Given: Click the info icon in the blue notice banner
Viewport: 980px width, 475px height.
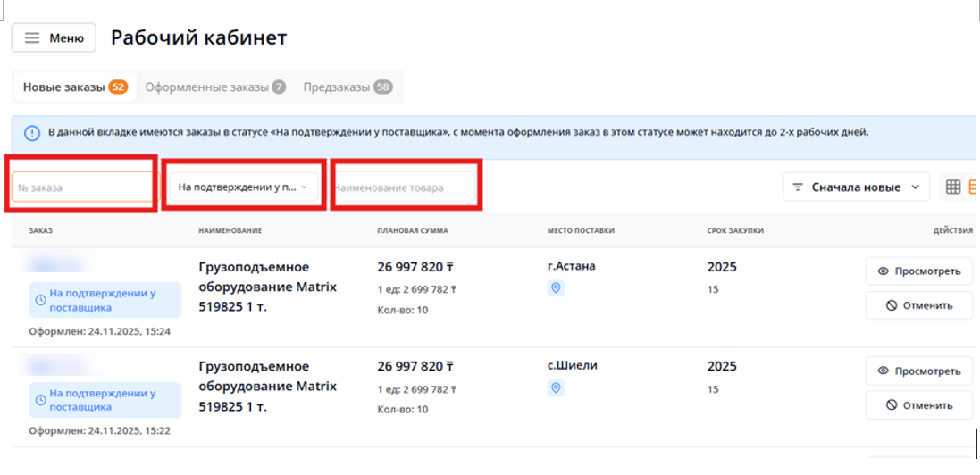Looking at the screenshot, I should 32,133.
